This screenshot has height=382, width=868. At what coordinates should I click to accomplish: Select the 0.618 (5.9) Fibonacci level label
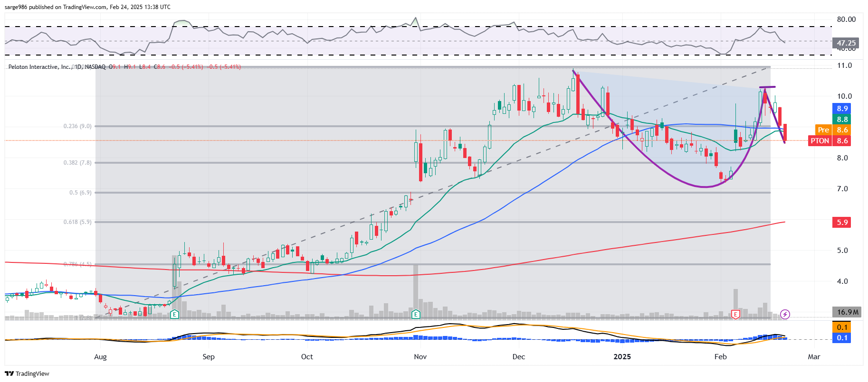[x=77, y=222]
